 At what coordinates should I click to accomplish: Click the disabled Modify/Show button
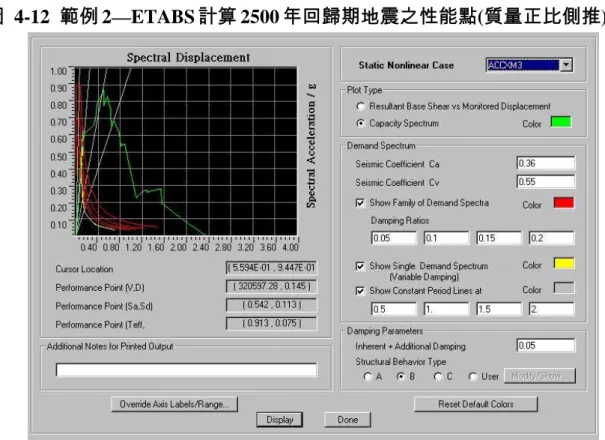[x=540, y=376]
